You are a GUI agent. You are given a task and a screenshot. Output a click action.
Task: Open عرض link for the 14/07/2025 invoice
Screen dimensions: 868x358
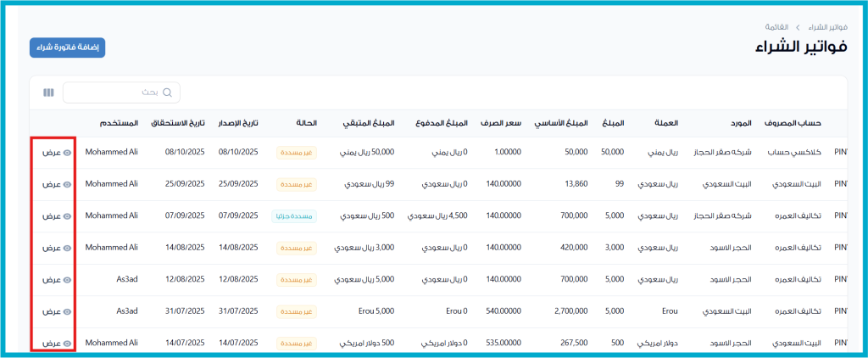click(x=53, y=343)
